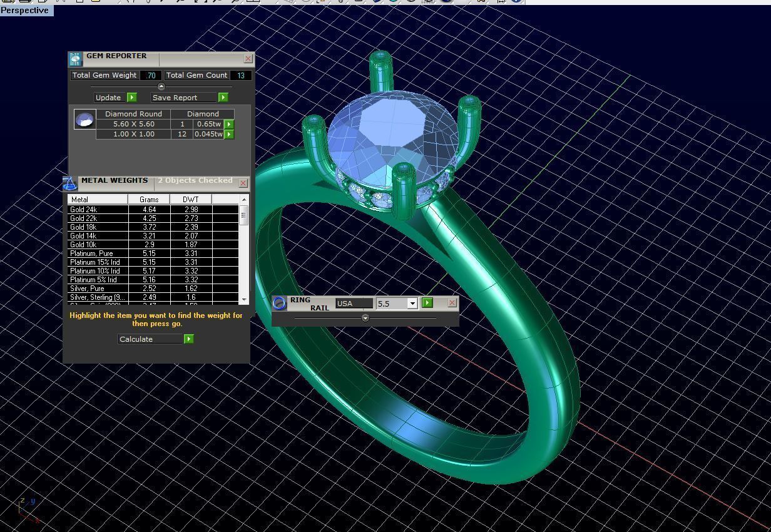
Task: Select the Platinum, Pure row
Action: tap(153, 253)
